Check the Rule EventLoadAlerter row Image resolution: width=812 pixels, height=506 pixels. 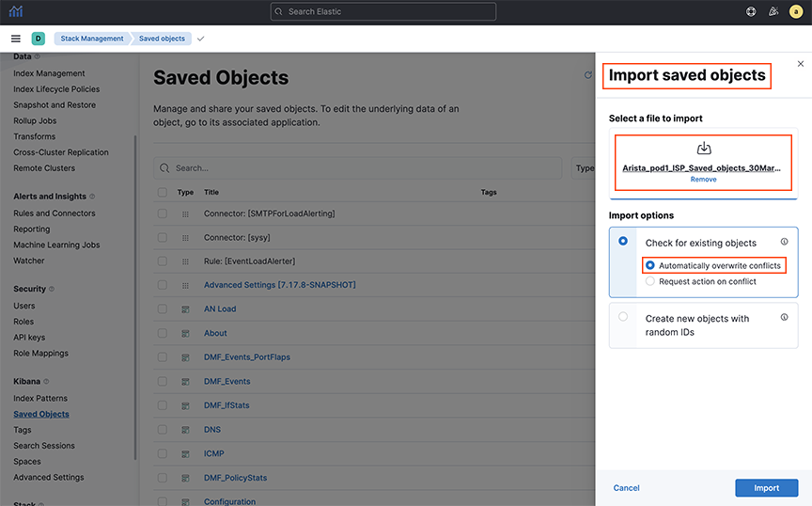[x=162, y=261]
